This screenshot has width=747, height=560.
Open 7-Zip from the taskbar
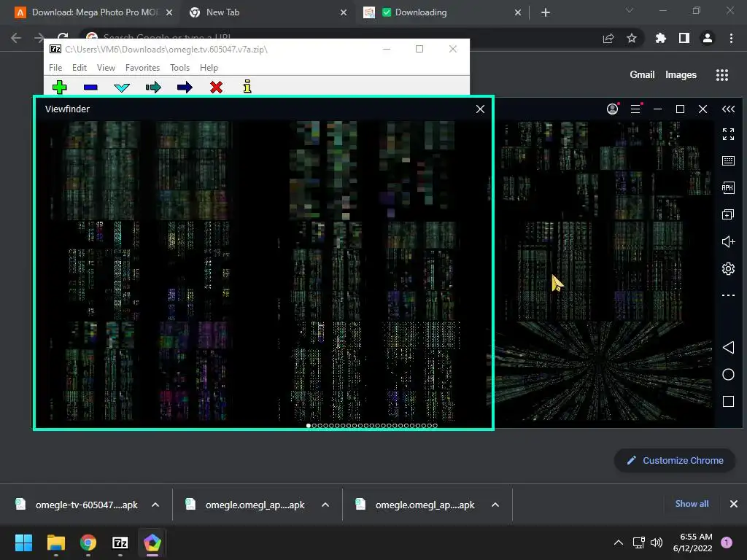[x=120, y=542]
